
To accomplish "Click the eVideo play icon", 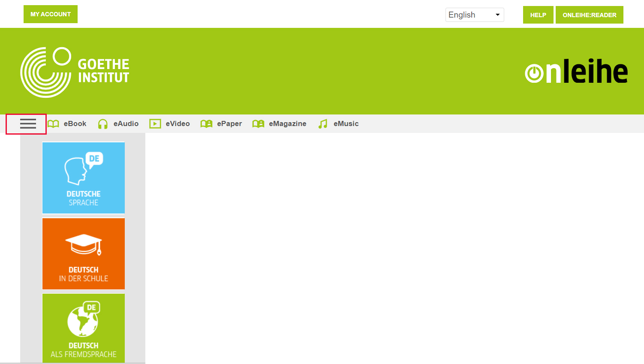I will pos(155,124).
